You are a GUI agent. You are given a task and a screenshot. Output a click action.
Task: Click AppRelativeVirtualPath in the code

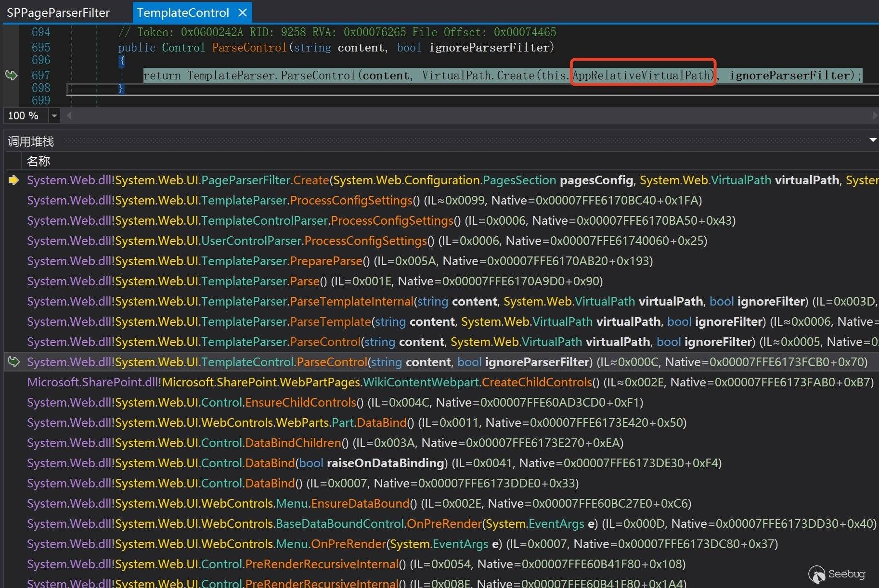(x=641, y=75)
